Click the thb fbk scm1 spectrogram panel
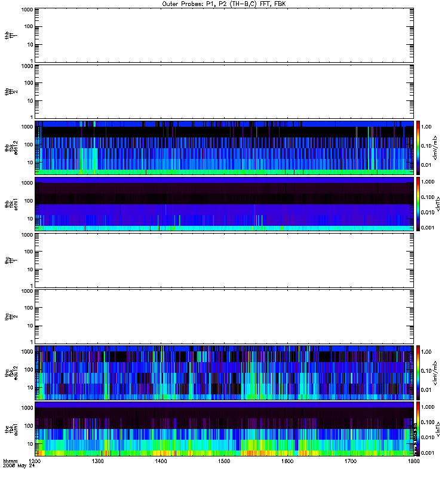 coord(224,204)
